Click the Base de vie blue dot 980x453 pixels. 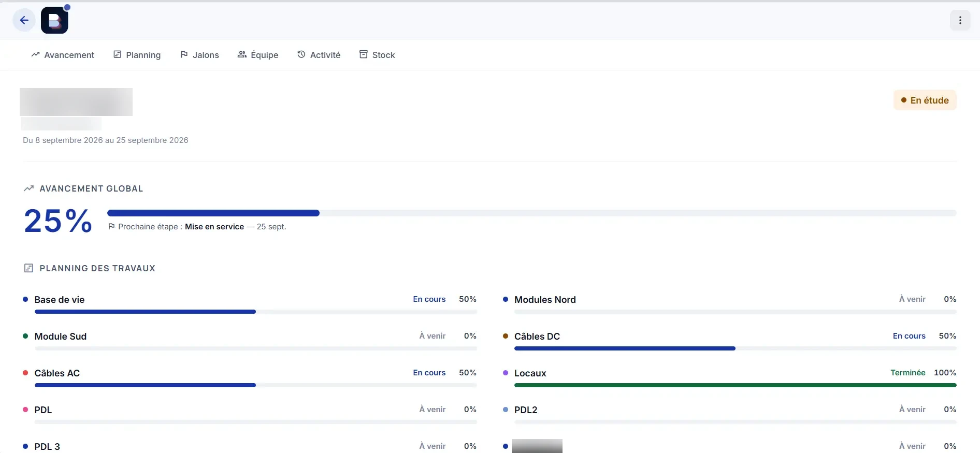click(25, 299)
